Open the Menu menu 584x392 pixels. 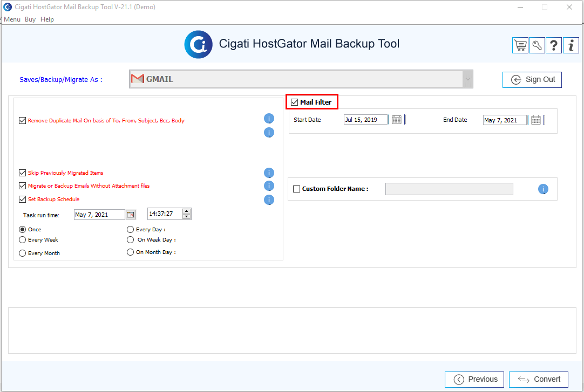12,19
